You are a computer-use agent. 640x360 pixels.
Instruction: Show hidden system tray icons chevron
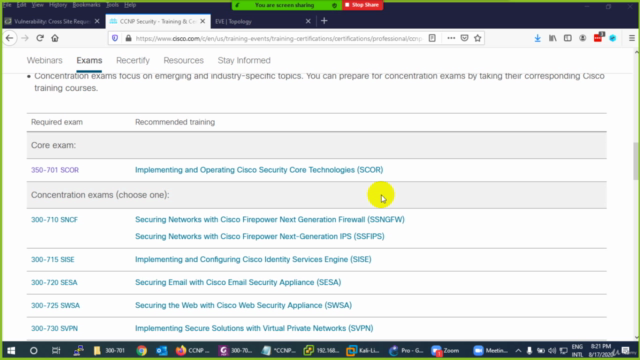click(518, 351)
